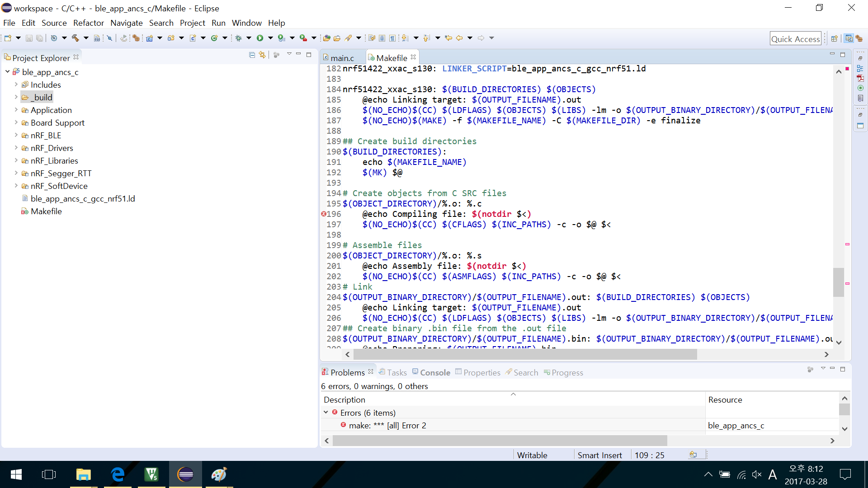Click the Back arrow navigation icon
This screenshot has width=868, height=488.
(459, 38)
